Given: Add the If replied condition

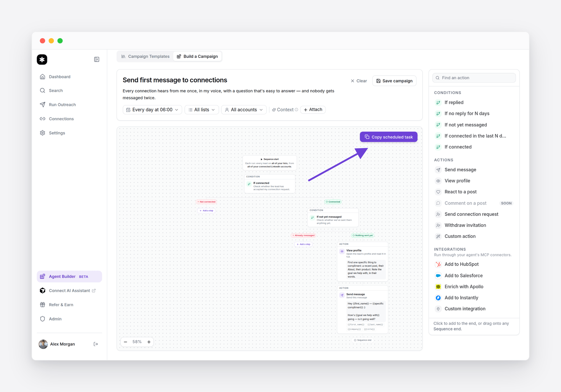Looking at the screenshot, I should pos(474,102).
